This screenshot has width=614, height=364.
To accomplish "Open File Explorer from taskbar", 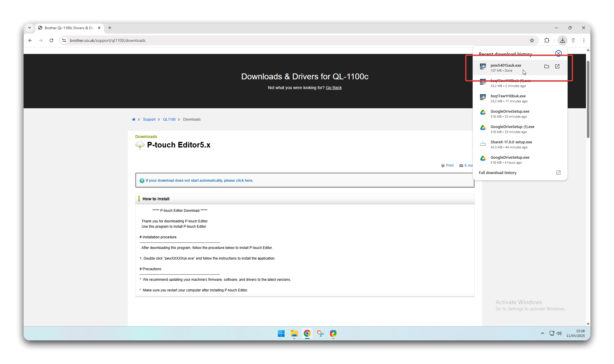I will (x=294, y=333).
